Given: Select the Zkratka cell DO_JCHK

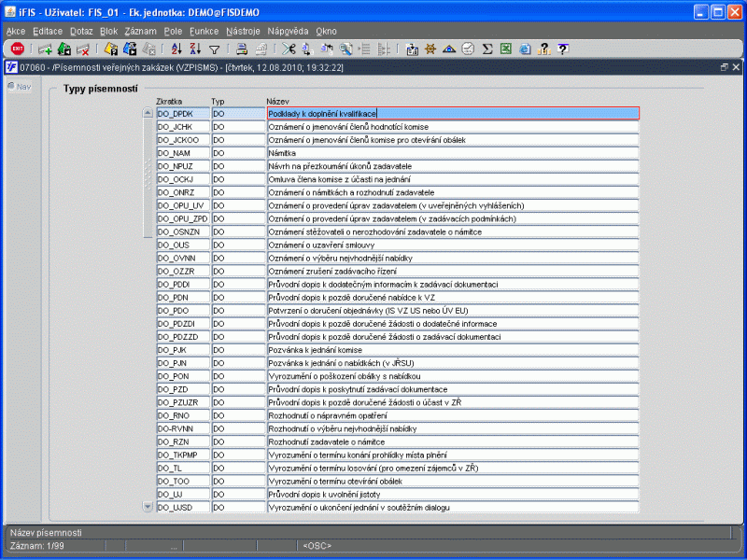Looking at the screenshot, I should [x=183, y=127].
